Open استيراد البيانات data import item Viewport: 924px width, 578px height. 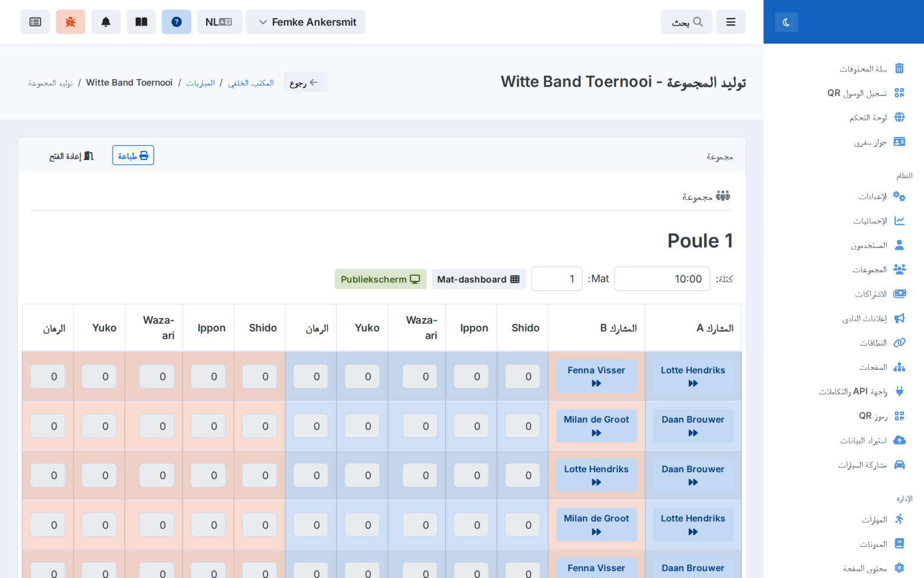coord(872,440)
